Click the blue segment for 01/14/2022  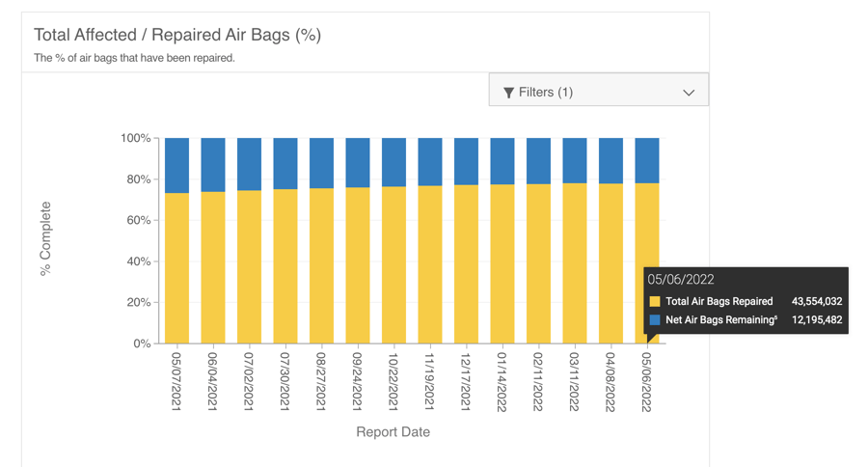point(502,161)
